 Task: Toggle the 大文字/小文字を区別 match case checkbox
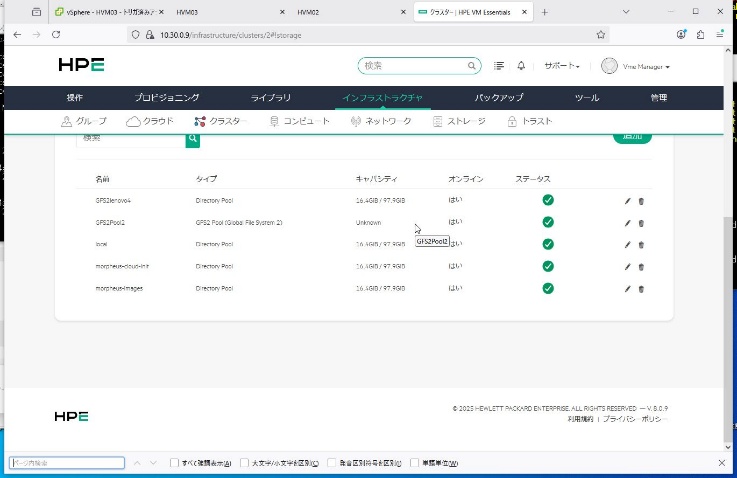pyautogui.click(x=244, y=463)
